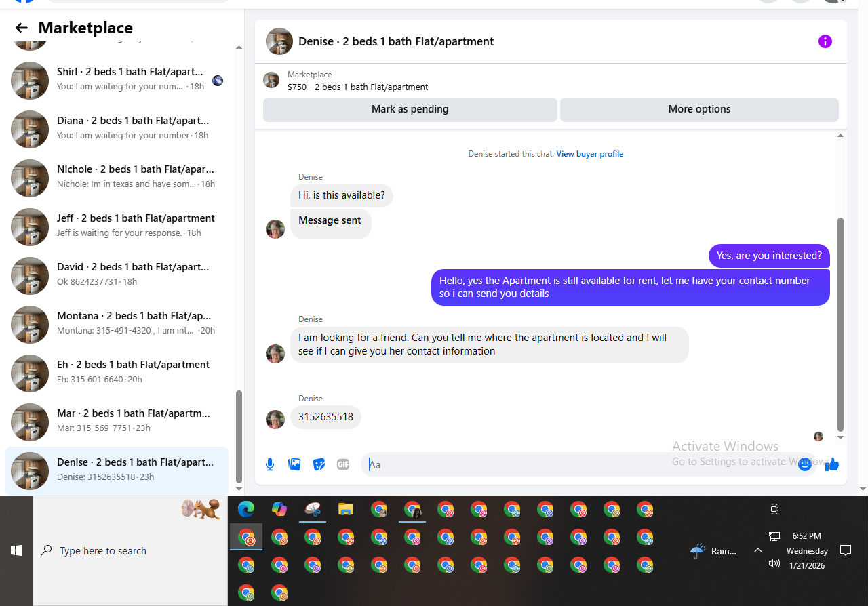Viewport: 868px width, 606px height.
Task: Open the Montana conversation
Action: 117,324
